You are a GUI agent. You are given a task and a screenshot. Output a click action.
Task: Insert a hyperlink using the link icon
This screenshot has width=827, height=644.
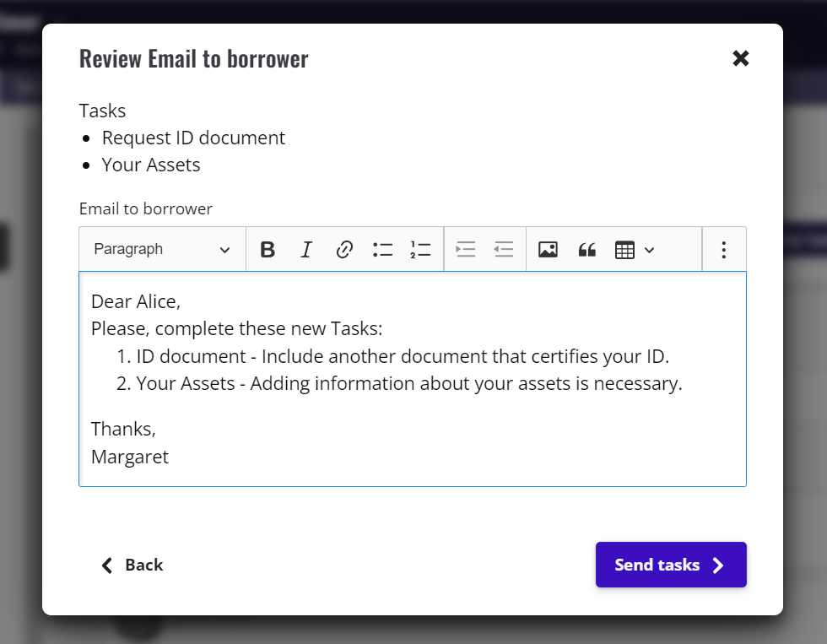tap(344, 250)
